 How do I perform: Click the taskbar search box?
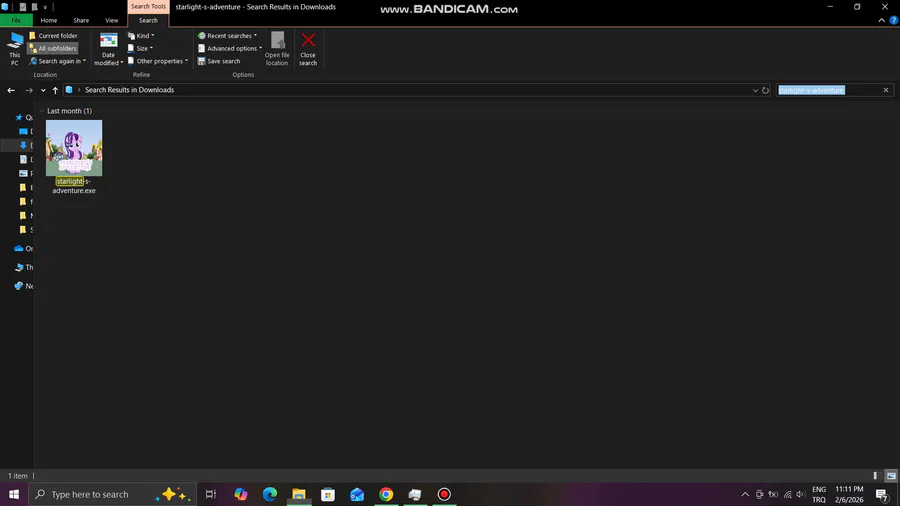[112, 494]
